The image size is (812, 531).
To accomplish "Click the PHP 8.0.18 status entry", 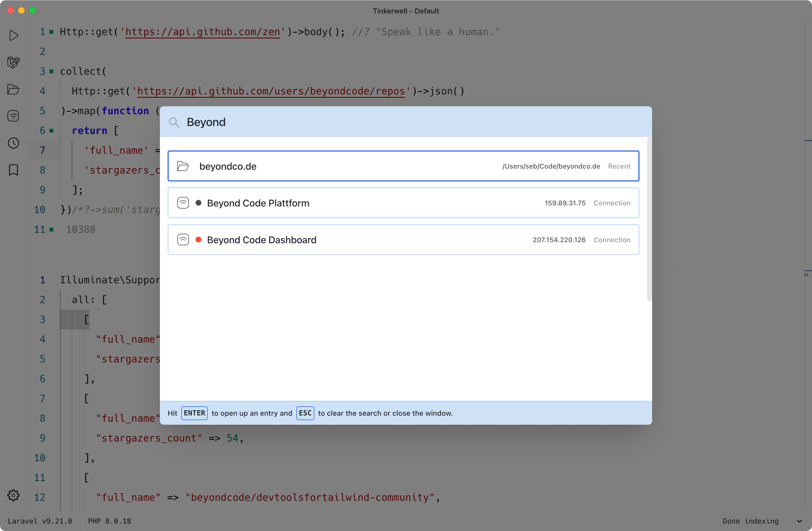I will (x=110, y=521).
